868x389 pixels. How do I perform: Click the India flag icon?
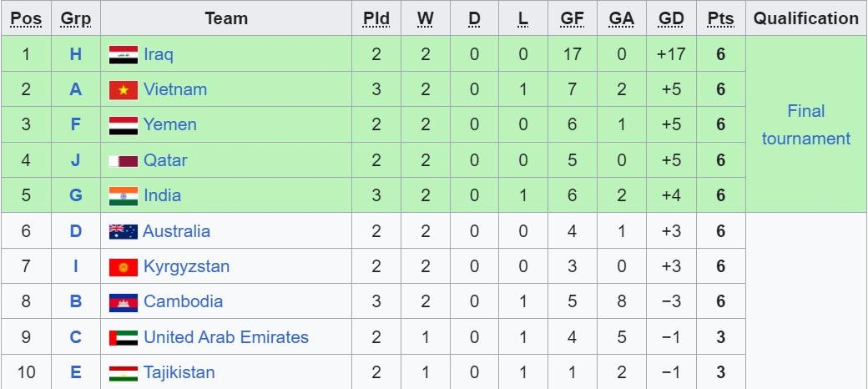(x=123, y=196)
